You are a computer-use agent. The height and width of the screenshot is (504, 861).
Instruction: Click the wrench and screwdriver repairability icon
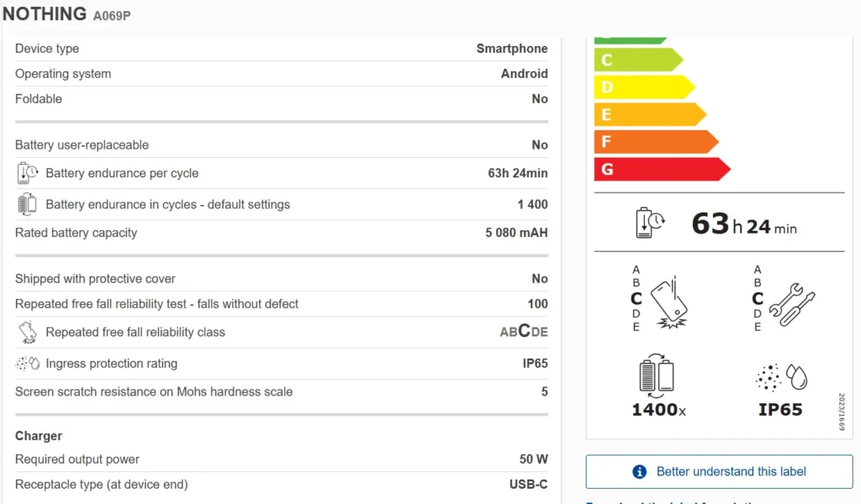click(790, 299)
